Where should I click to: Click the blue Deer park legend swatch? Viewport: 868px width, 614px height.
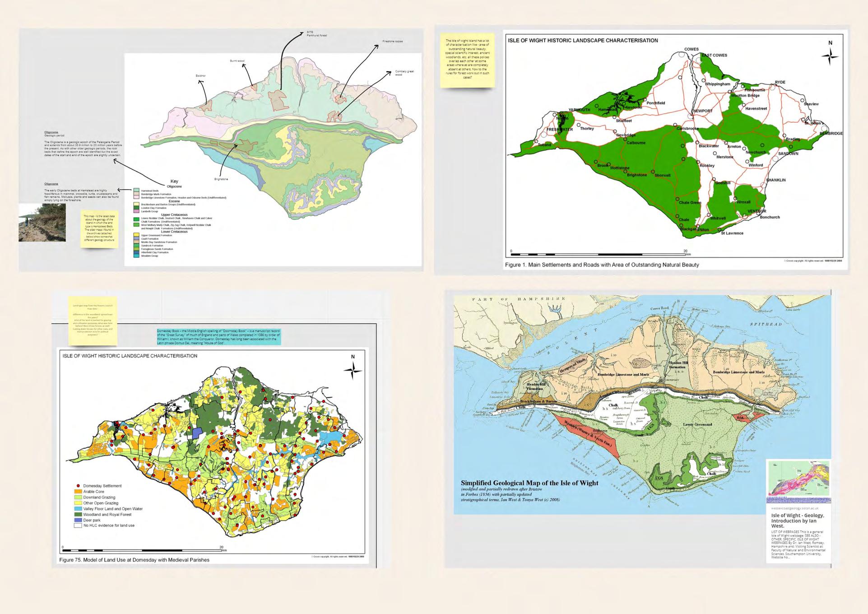(78, 520)
